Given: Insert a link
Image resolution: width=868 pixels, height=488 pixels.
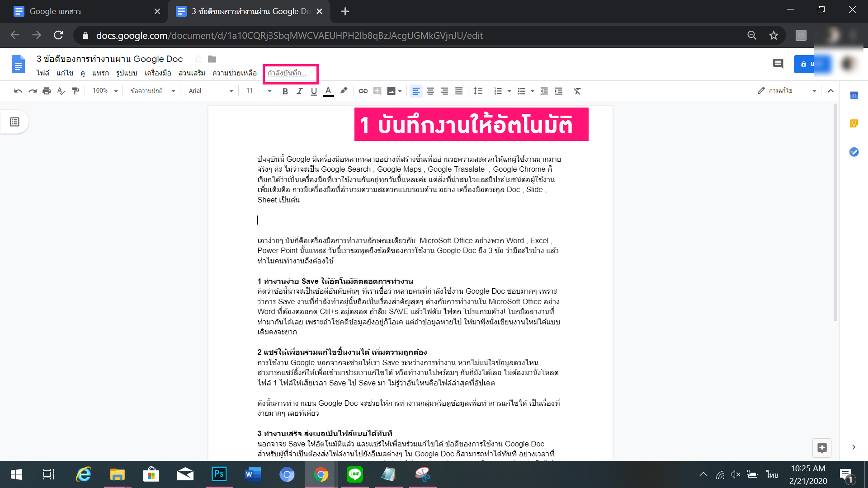Looking at the screenshot, I should pos(363,91).
